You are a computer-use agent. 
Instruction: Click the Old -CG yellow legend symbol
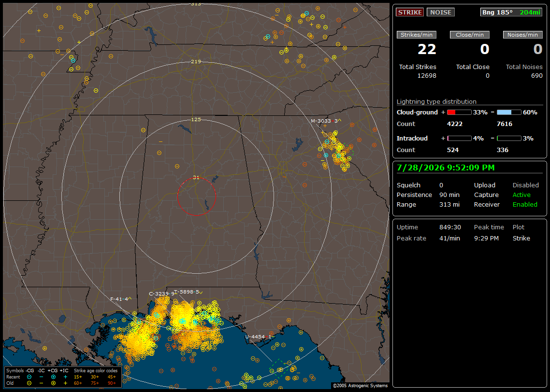(29, 383)
